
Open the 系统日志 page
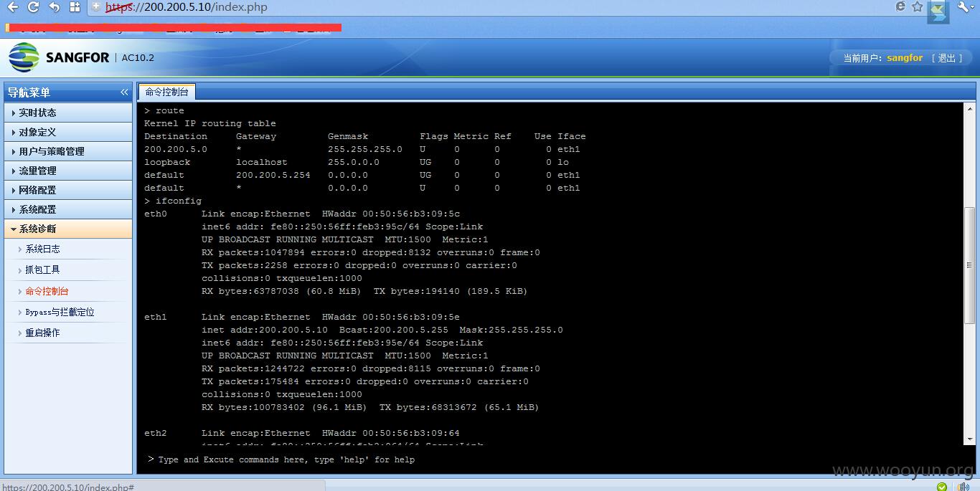tap(42, 249)
